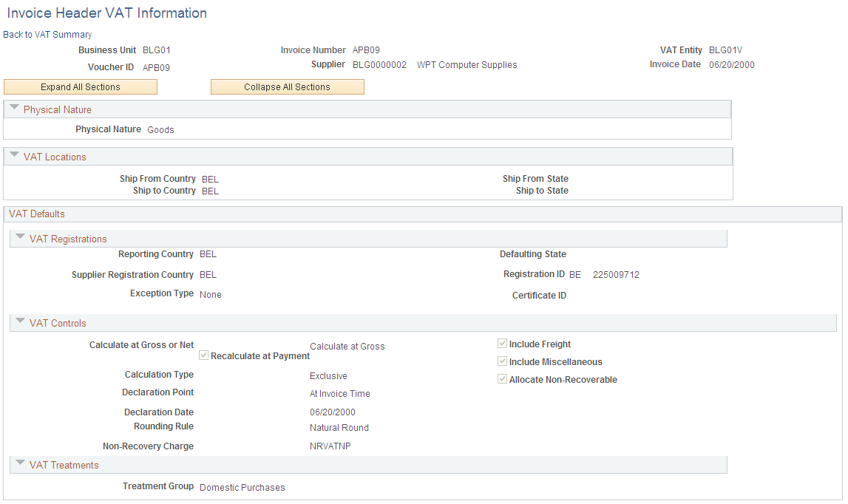Click the Registration ID number 225009712

point(617,274)
